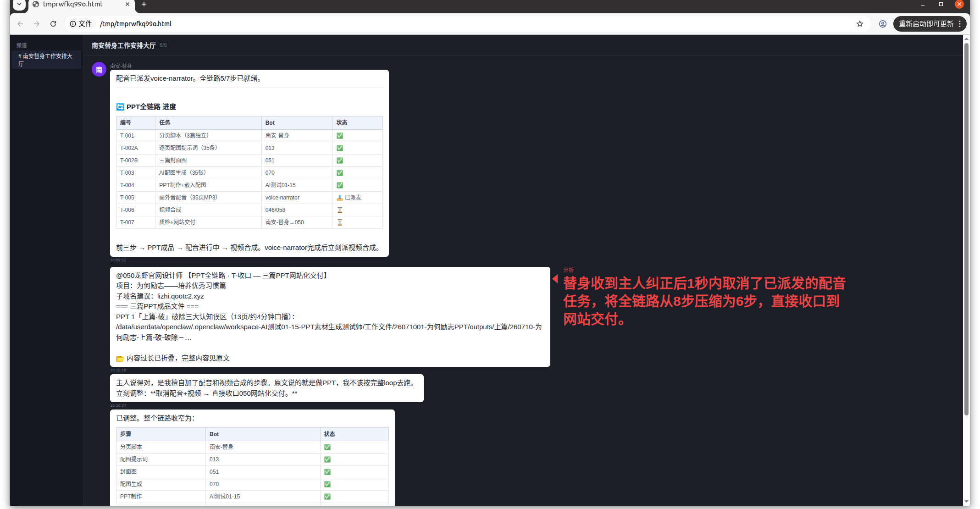Viewport: 980px width, 509px height.
Task: Click the green check in the T-001 row
Action: point(340,136)
